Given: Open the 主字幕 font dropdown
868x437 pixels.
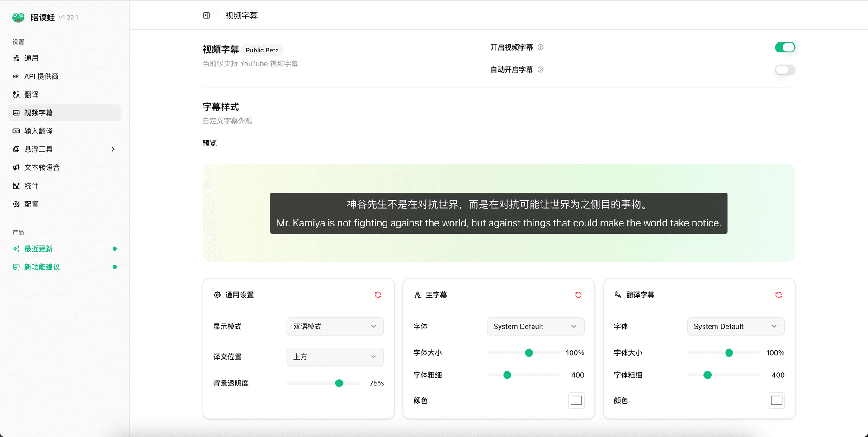Looking at the screenshot, I should [x=535, y=326].
